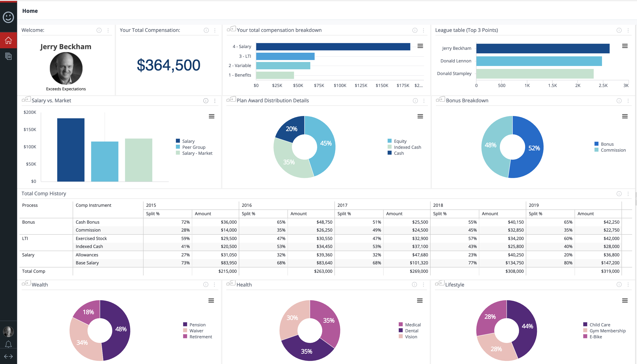Viewport: 637px width, 364px height.
Task: Click the info button on the Welcome widget
Action: point(99,30)
